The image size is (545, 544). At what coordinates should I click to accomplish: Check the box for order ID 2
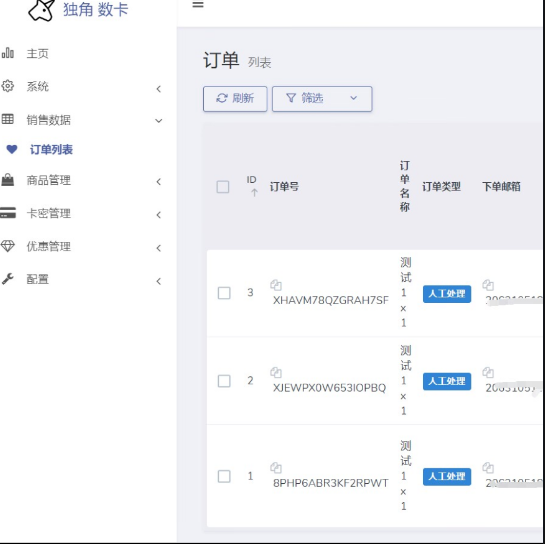224,381
